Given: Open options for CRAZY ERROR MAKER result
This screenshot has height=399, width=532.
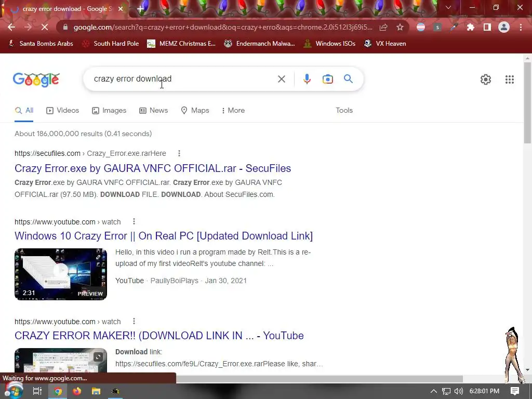Looking at the screenshot, I should pyautogui.click(x=134, y=321).
